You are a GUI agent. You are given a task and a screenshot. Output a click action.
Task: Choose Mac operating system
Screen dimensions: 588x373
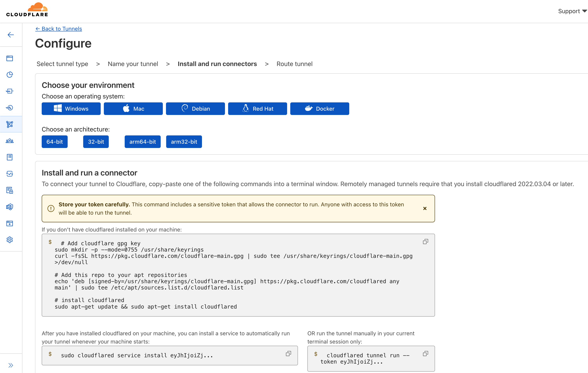click(133, 108)
